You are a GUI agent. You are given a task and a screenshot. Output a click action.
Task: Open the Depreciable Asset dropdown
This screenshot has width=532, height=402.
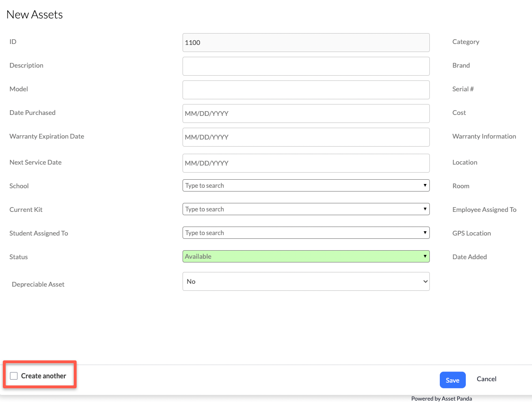tap(305, 281)
